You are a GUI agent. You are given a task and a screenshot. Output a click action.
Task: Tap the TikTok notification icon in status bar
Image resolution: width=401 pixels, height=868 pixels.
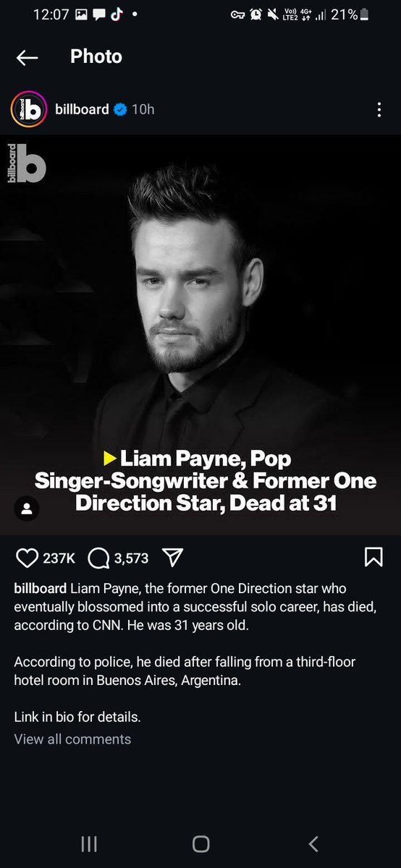pos(117,14)
